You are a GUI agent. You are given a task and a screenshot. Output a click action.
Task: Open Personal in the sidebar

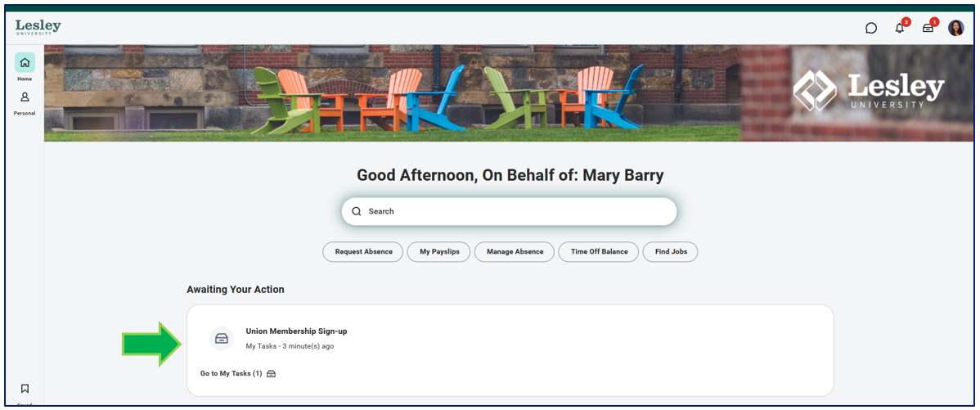[x=25, y=103]
